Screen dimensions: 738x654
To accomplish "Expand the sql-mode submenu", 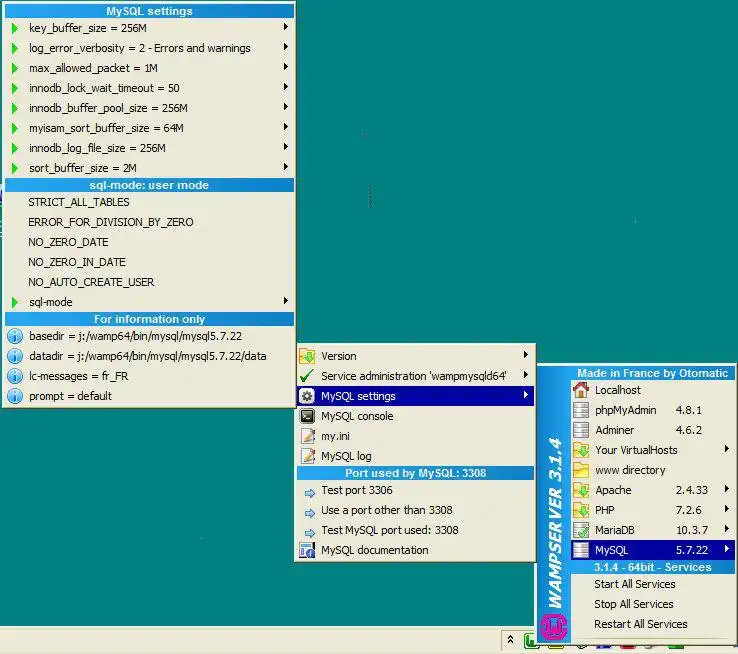I will 149,302.
